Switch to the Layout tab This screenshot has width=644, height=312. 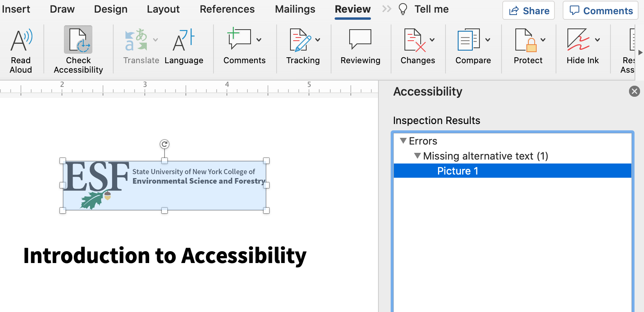(x=163, y=9)
